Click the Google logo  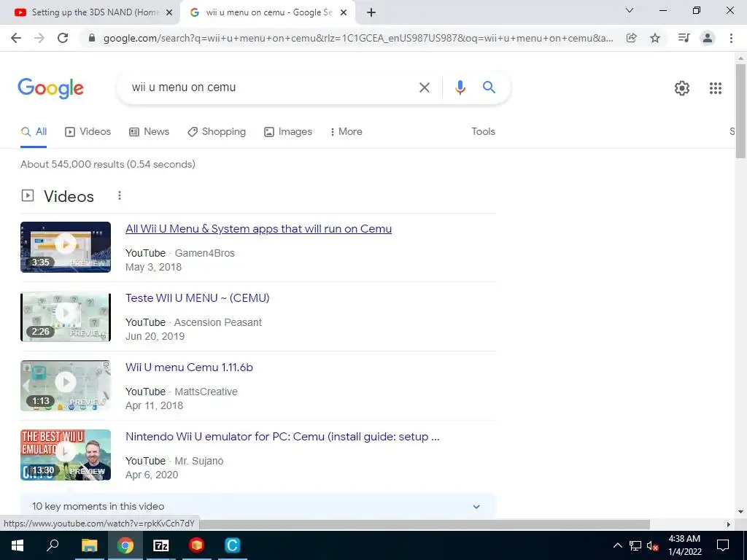tap(50, 88)
